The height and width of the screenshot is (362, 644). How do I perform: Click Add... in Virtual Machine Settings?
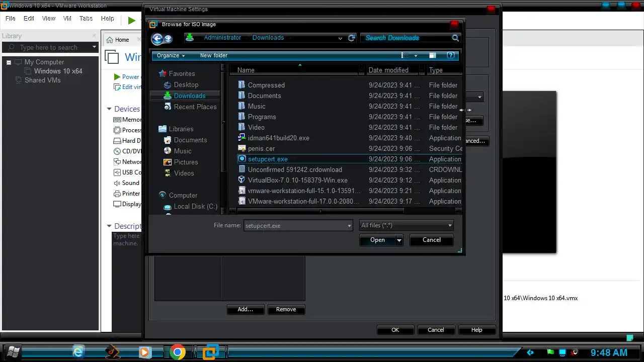pos(246,309)
